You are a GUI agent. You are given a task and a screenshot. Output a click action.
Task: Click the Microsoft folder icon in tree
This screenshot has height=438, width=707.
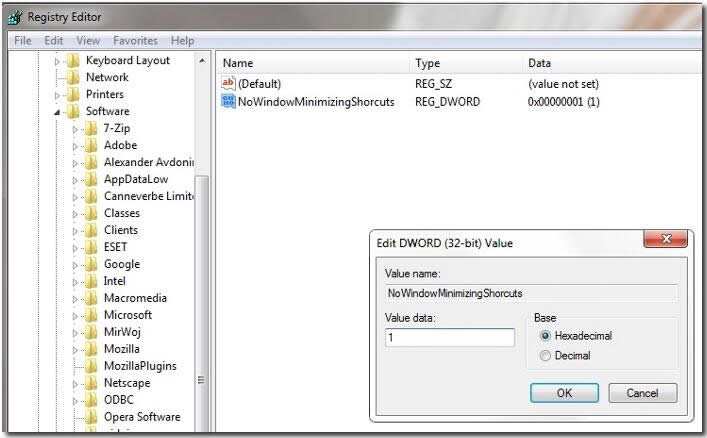coord(91,315)
